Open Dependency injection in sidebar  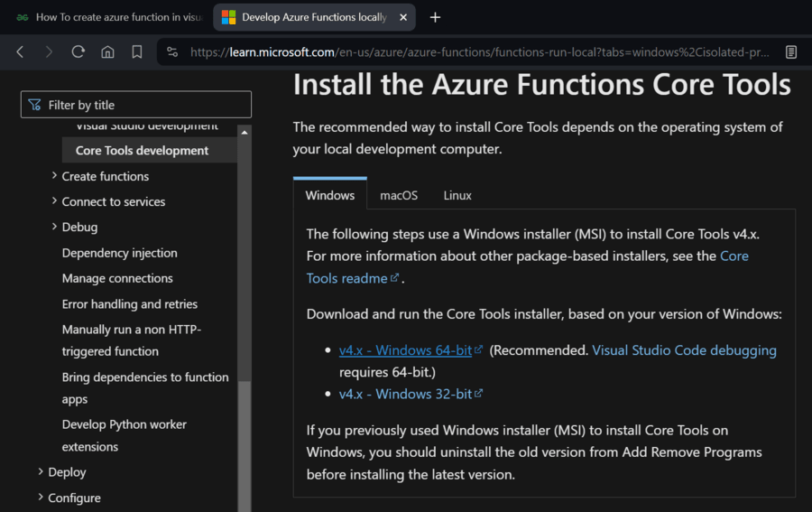[119, 253]
